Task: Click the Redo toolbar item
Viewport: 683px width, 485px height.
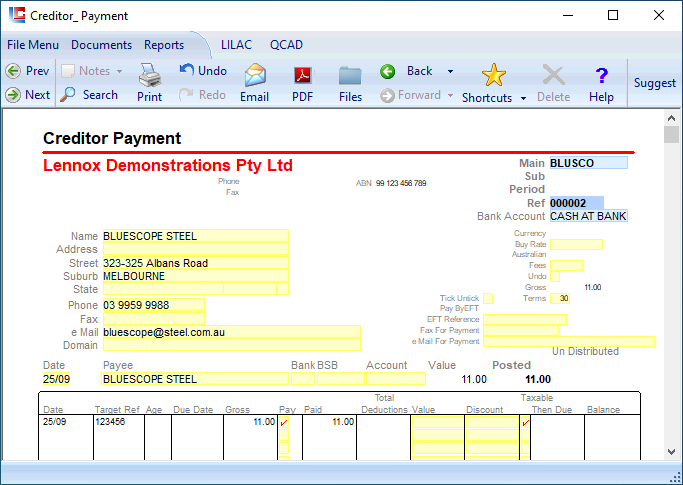Action: click(202, 95)
